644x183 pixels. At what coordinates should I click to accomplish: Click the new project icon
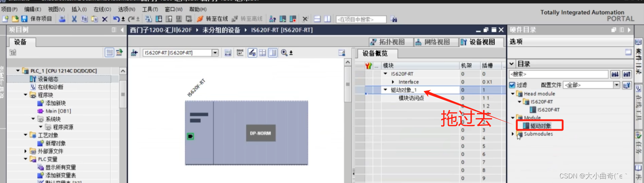tap(5, 19)
